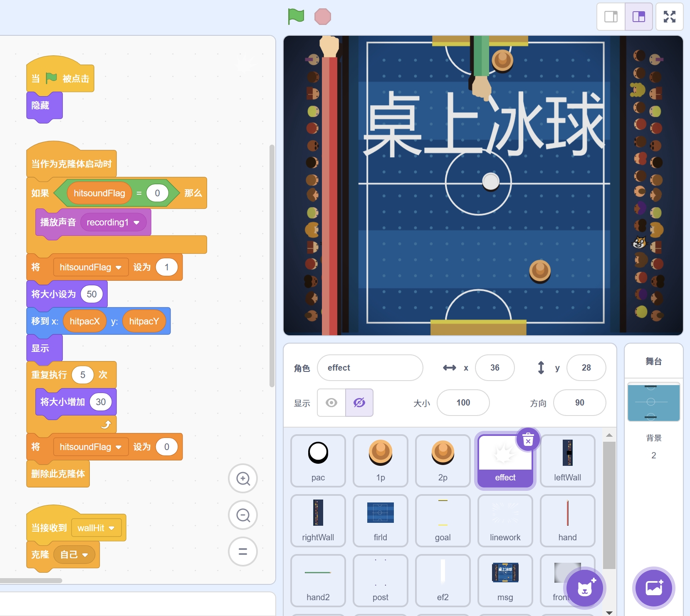This screenshot has height=616, width=690.
Task: Hide the sprite with crossed-eye icon
Action: (359, 403)
